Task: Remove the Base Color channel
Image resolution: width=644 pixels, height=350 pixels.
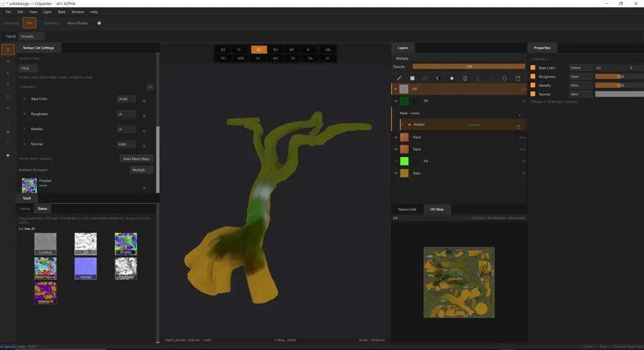Action: (x=144, y=101)
